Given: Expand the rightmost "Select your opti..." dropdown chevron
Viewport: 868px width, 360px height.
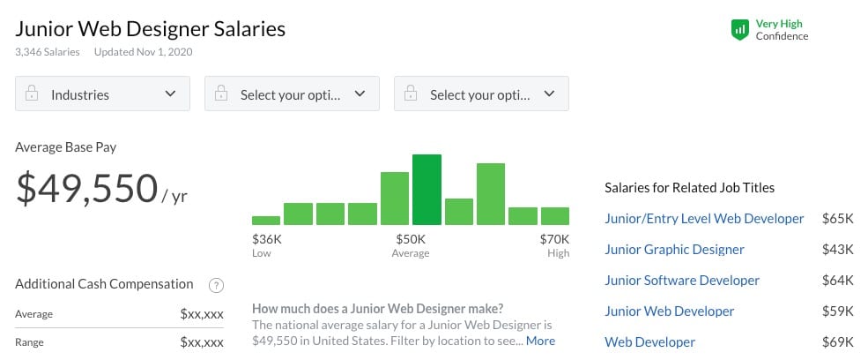Looking at the screenshot, I should tap(549, 94).
